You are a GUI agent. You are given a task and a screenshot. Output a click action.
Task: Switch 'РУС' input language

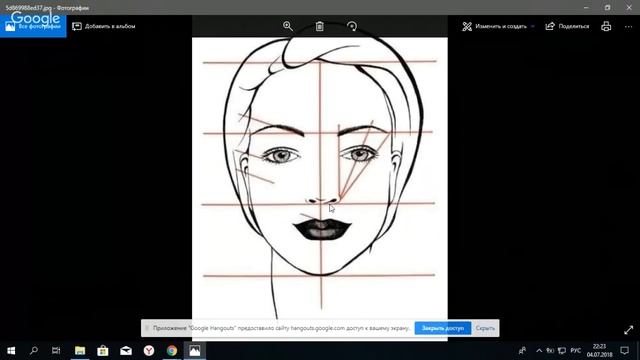pos(576,351)
